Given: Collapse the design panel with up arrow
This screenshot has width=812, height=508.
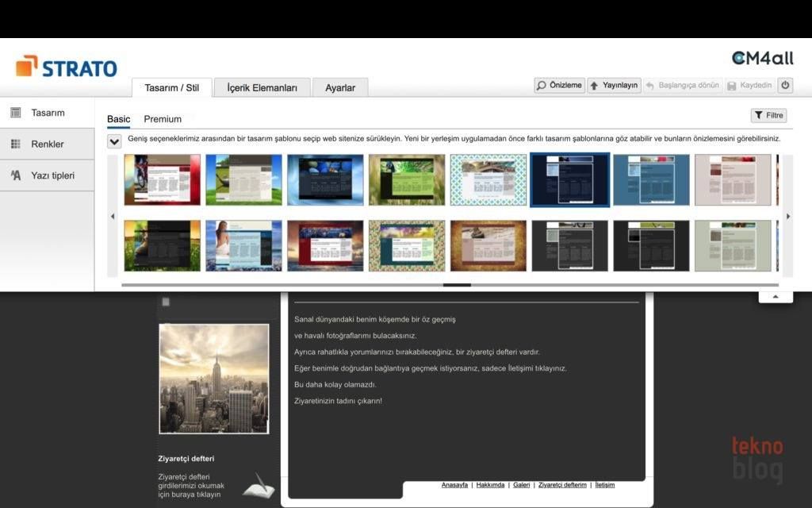Looking at the screenshot, I should [776, 297].
